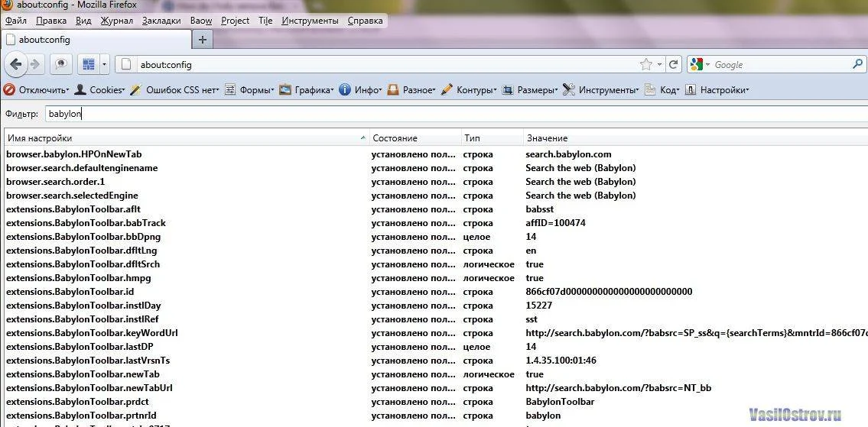Select the extensions.BabylonToolbar.hmpg row
Image resolution: width=868 pixels, height=427 pixels.
tap(436, 278)
